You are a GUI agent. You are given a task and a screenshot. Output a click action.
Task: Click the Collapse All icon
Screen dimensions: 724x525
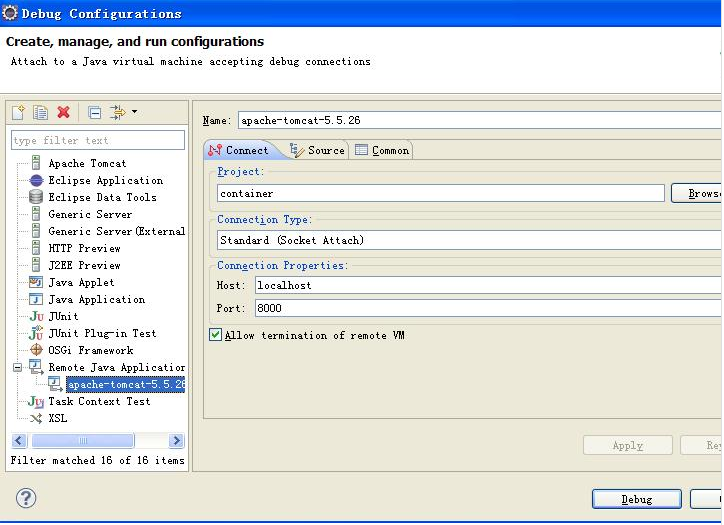(94, 113)
